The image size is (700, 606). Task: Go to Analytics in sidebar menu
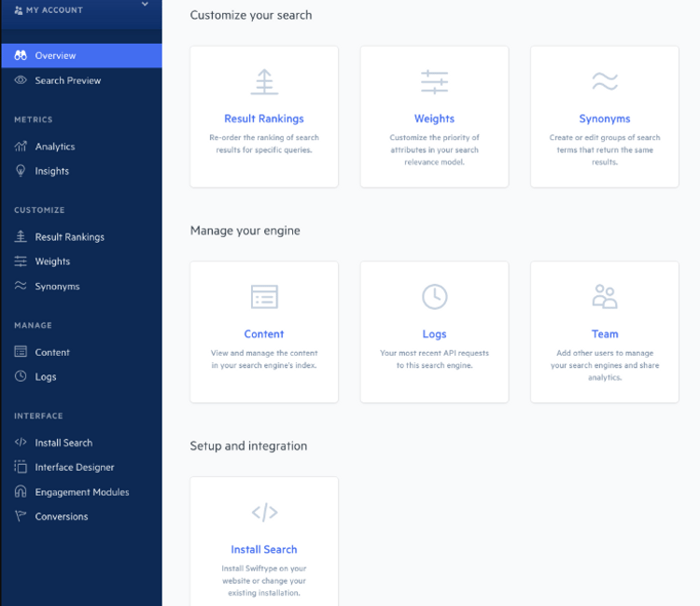pyautogui.click(x=82, y=147)
